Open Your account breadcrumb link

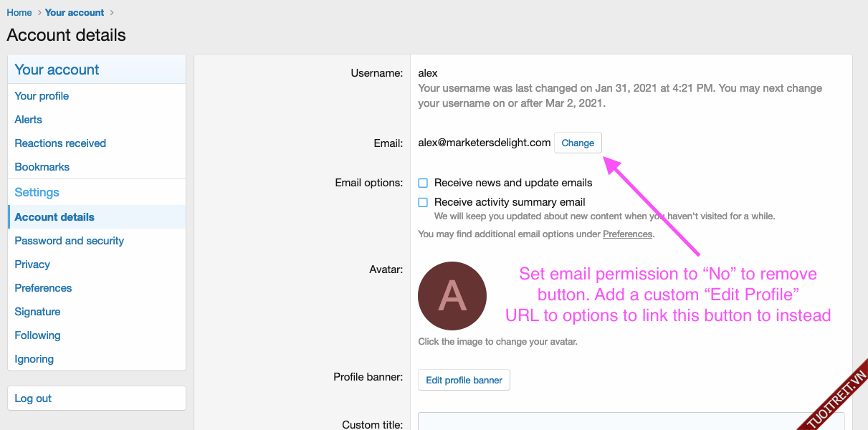(75, 12)
